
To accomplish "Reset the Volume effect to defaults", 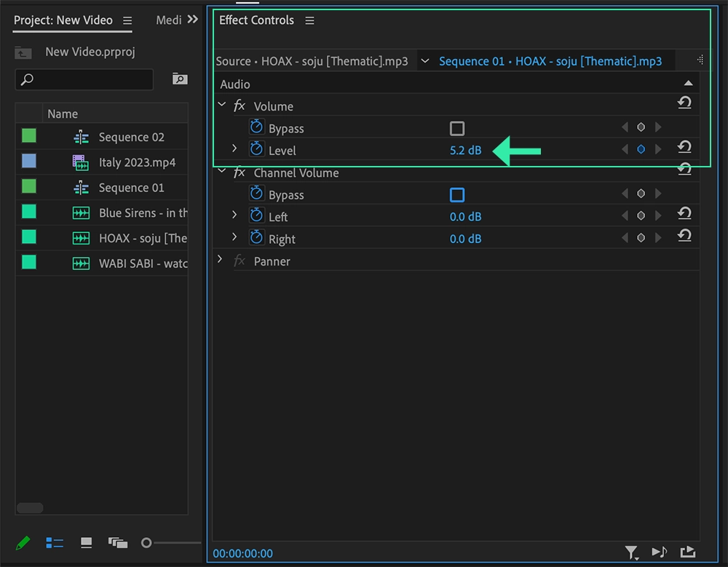I will point(684,103).
